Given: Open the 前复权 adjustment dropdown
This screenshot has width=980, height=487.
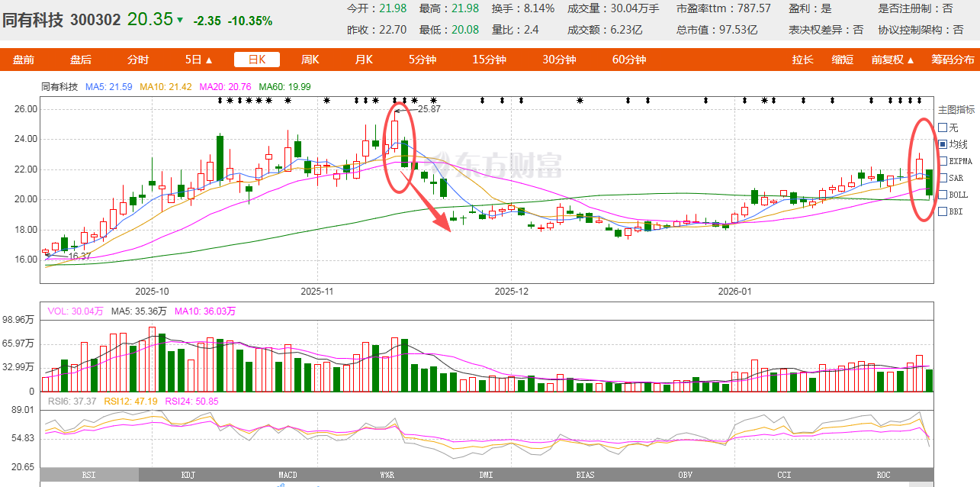Looking at the screenshot, I should (x=892, y=60).
